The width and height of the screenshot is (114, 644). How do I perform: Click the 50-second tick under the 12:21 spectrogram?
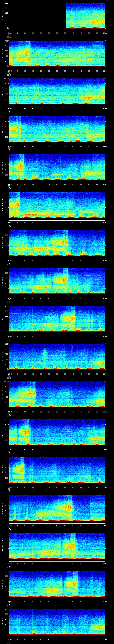point(89,487)
